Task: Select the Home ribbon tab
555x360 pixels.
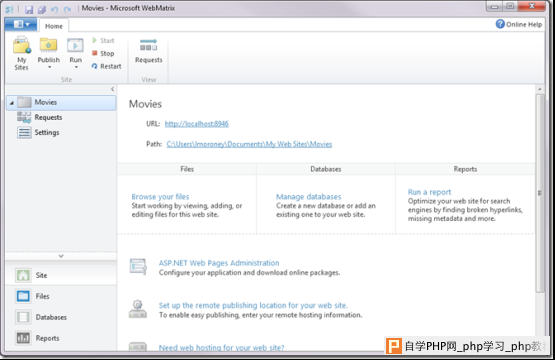Action: pyautogui.click(x=53, y=26)
